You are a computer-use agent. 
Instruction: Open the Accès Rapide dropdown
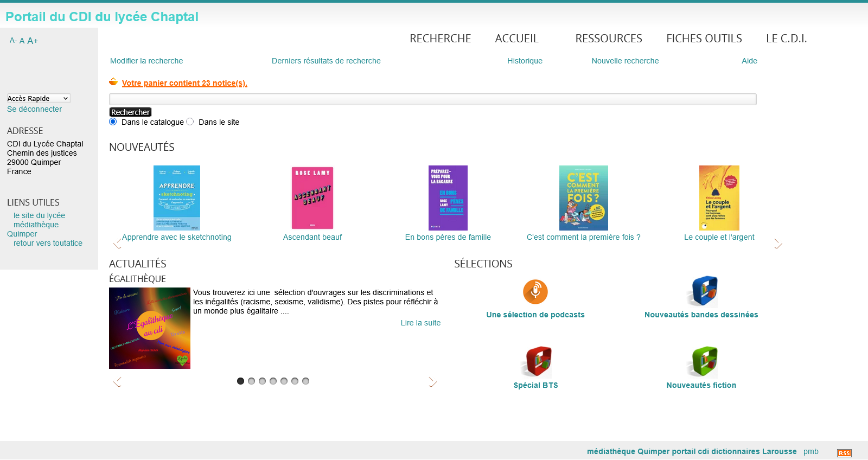(x=39, y=98)
